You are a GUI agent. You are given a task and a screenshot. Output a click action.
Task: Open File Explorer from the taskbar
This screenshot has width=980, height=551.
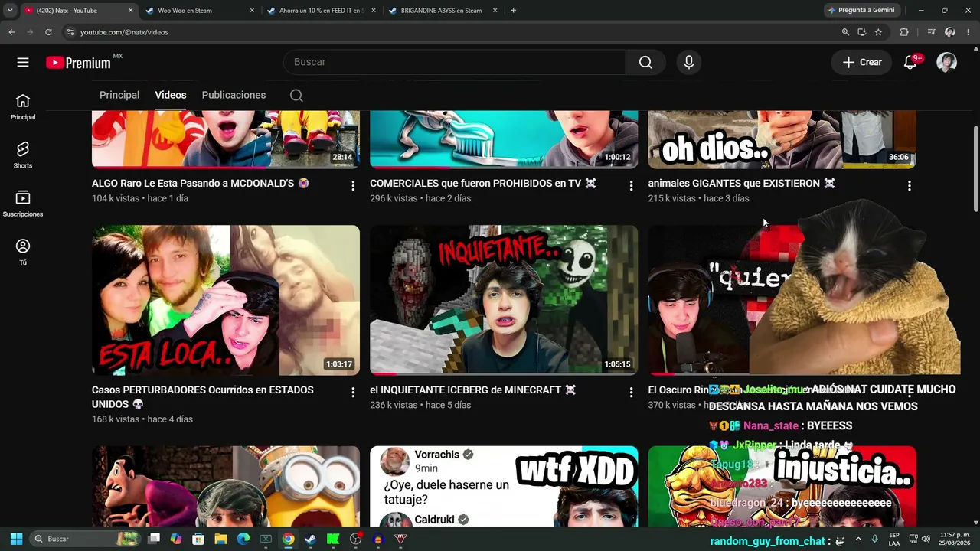220,539
